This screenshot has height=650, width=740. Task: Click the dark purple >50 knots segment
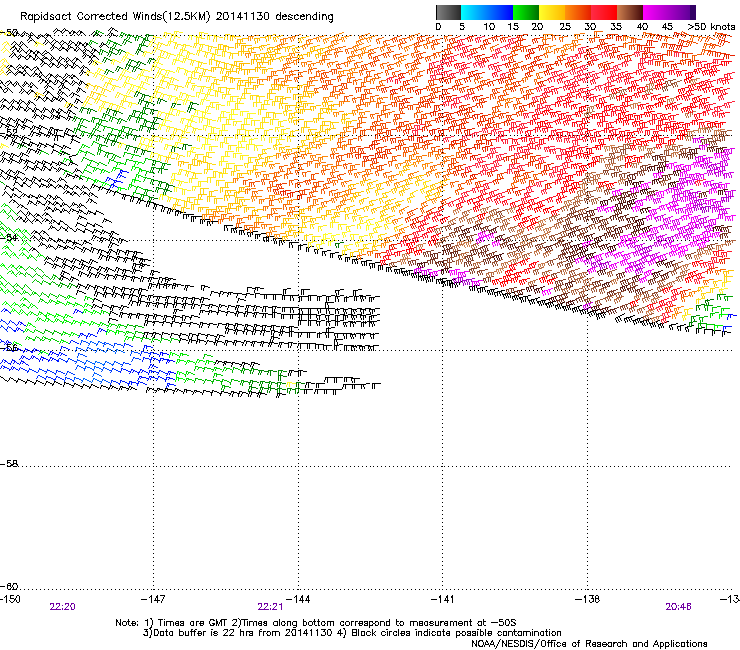click(x=693, y=12)
